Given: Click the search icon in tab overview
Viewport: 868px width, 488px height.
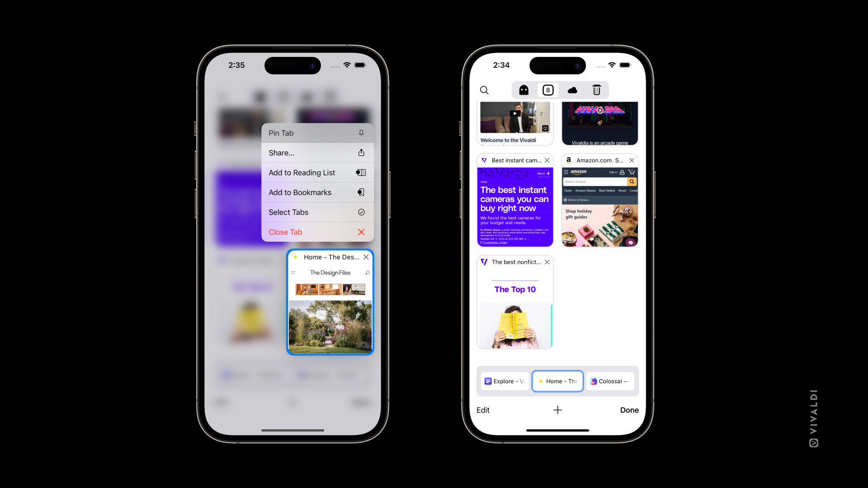Looking at the screenshot, I should [484, 89].
